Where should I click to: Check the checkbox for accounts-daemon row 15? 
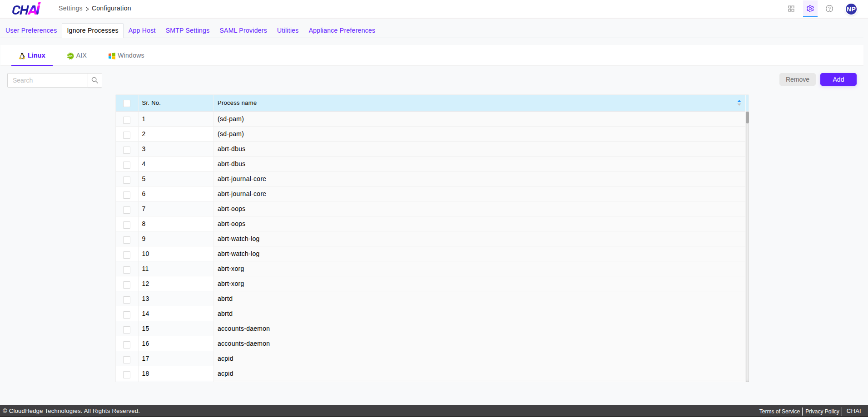[x=127, y=329]
